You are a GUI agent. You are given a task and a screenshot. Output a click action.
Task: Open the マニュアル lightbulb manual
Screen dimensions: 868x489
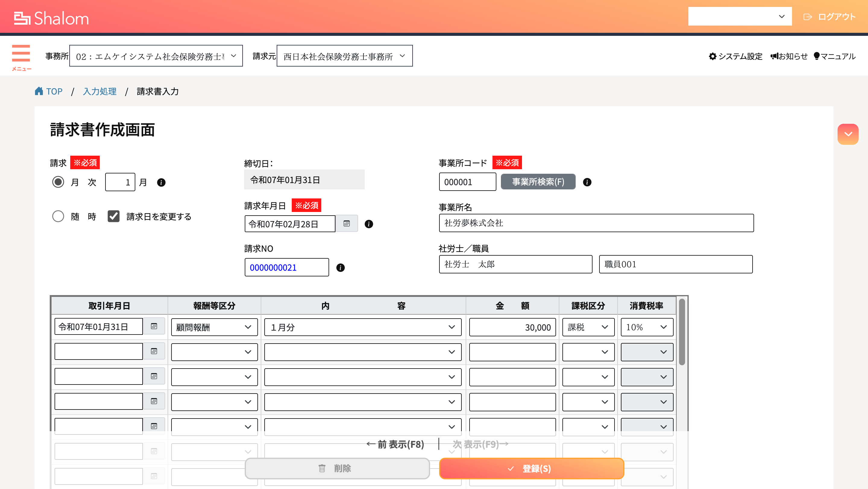[x=817, y=56]
